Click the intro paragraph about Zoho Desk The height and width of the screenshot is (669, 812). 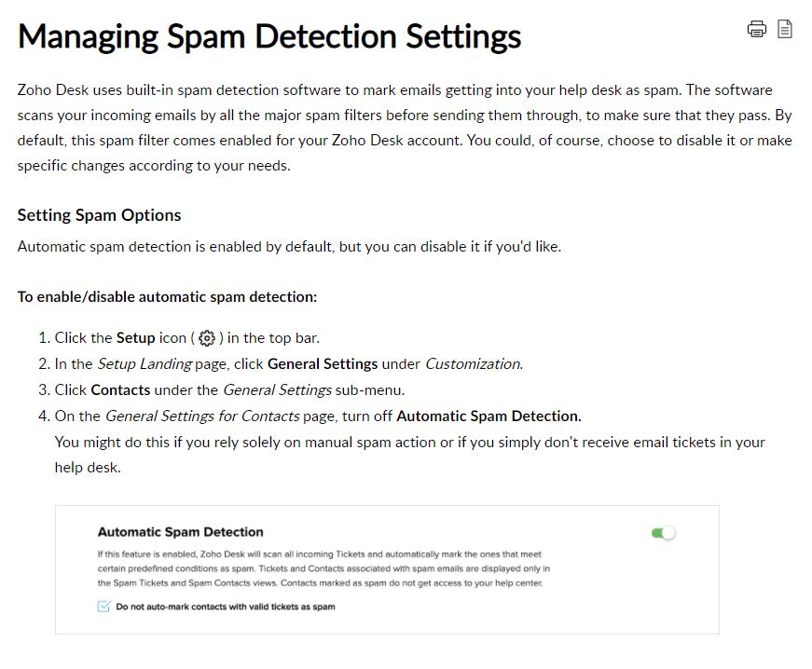[405, 128]
